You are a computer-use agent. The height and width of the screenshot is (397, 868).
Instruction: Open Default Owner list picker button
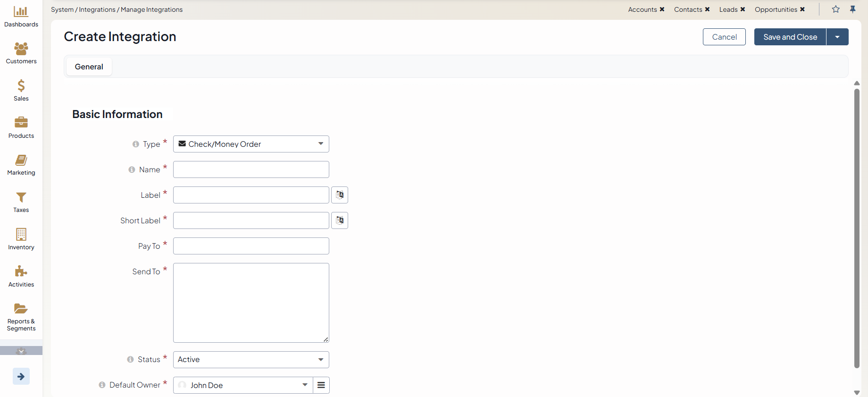pyautogui.click(x=321, y=385)
